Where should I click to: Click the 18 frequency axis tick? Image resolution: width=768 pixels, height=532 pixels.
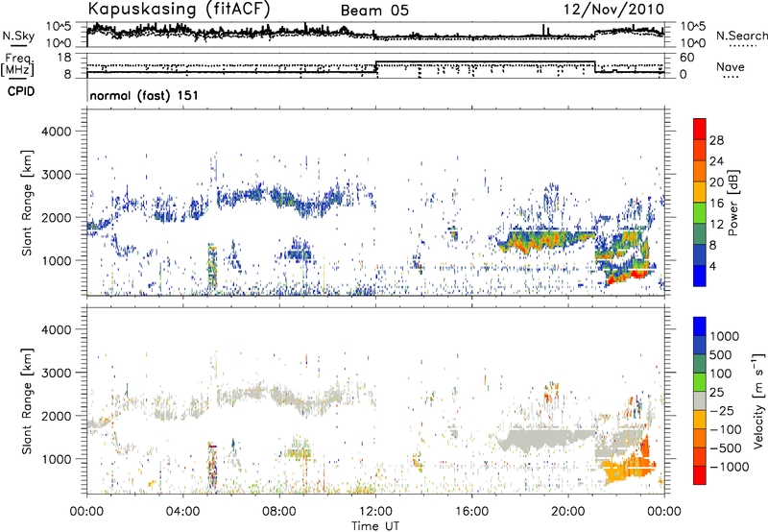(x=63, y=58)
